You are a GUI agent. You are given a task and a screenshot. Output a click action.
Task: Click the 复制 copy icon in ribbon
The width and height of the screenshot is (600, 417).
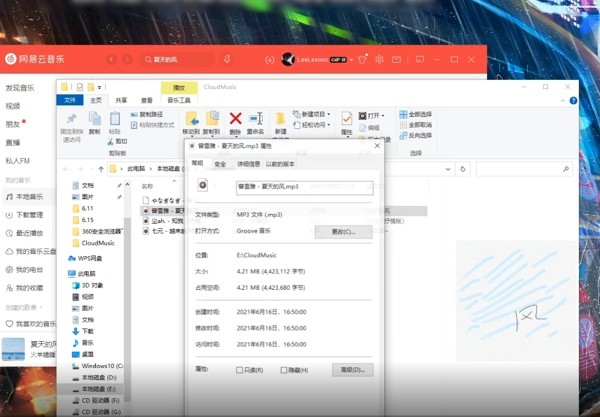pyautogui.click(x=95, y=118)
